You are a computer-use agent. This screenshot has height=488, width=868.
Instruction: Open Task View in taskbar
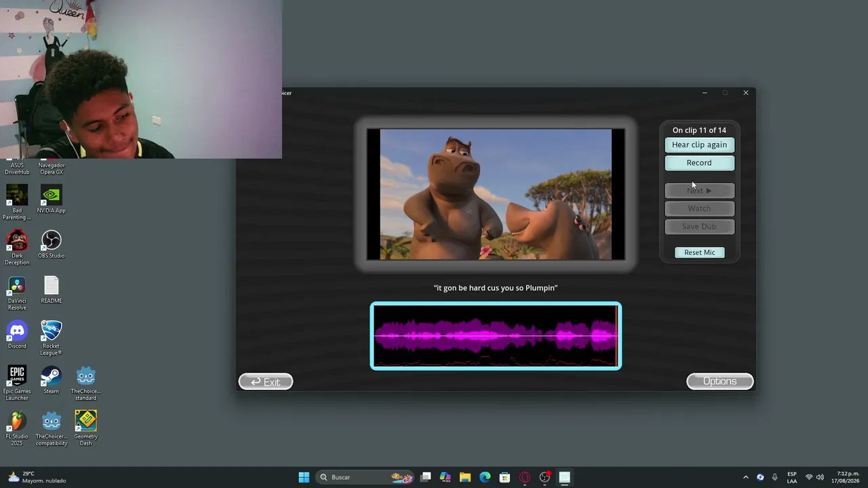tap(426, 477)
